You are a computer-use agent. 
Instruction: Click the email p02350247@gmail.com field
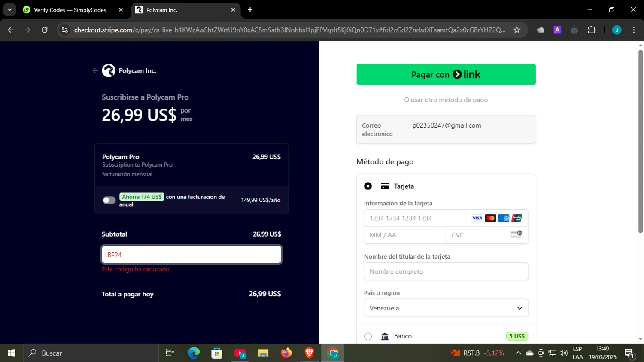446,129
